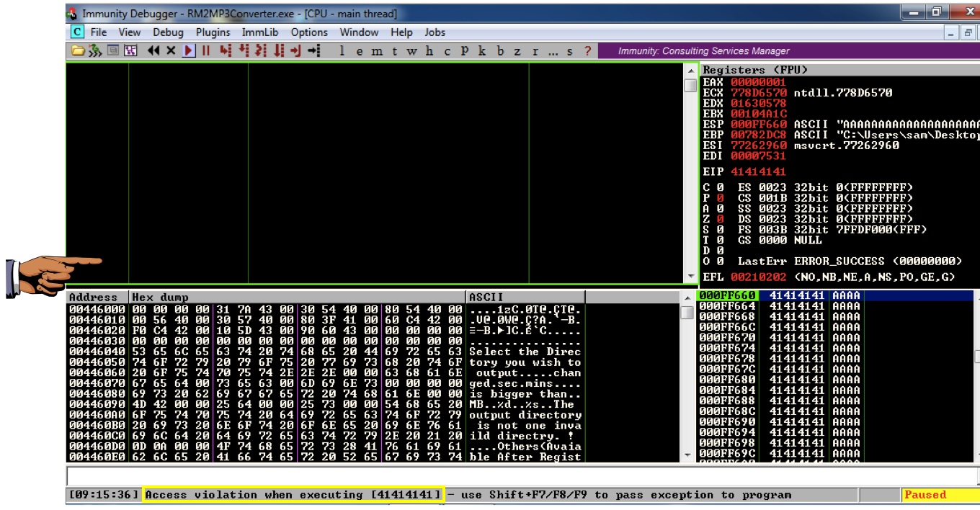The height and width of the screenshot is (510, 980).
Task: Select the EBP 00782DC8 register line
Action: 841,135
